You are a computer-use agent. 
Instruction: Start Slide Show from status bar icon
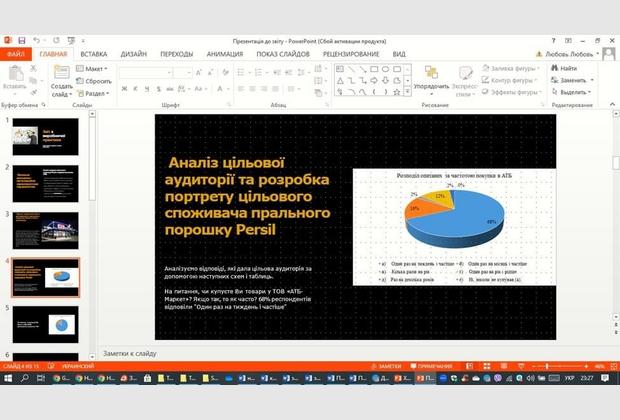(521, 367)
